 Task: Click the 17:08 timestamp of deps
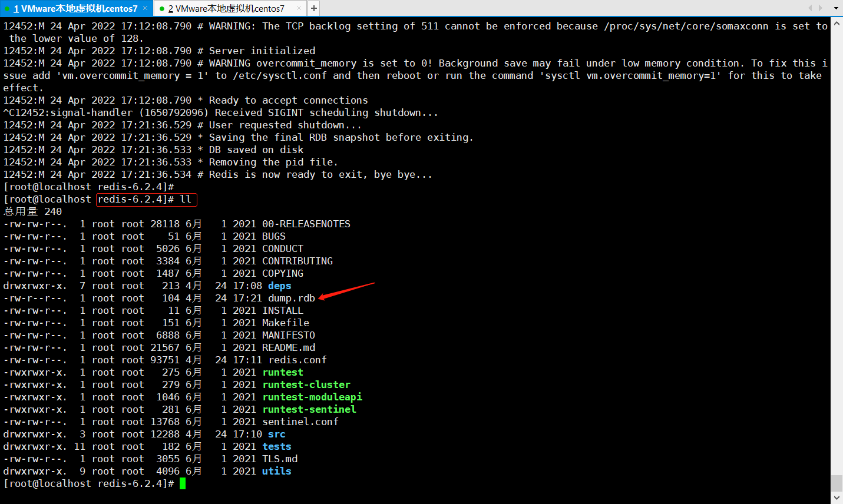point(247,286)
